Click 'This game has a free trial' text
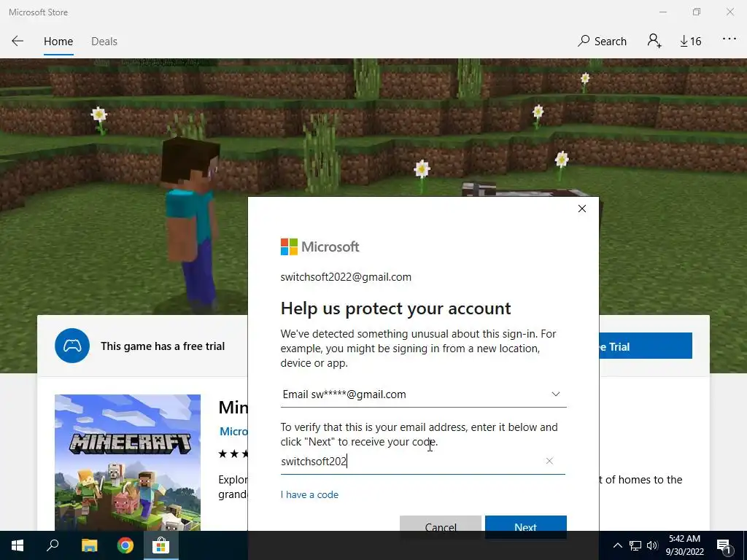This screenshot has width=747, height=560. tap(163, 346)
